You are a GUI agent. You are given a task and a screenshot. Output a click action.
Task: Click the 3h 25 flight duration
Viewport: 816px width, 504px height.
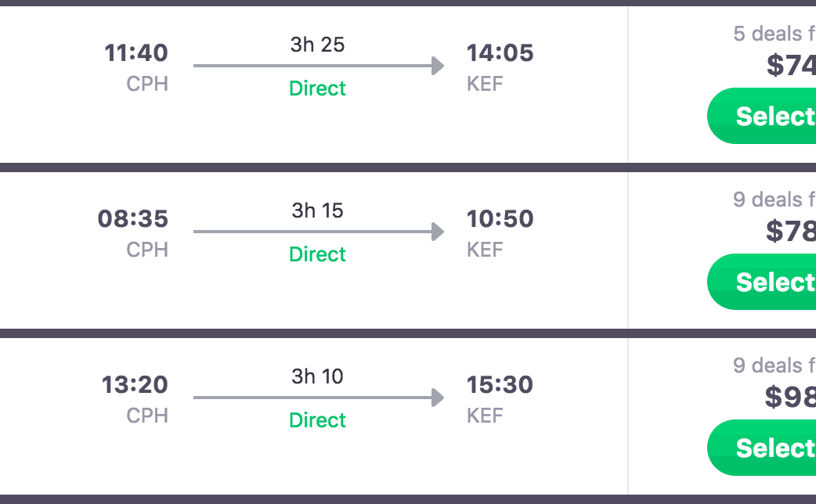point(318,45)
